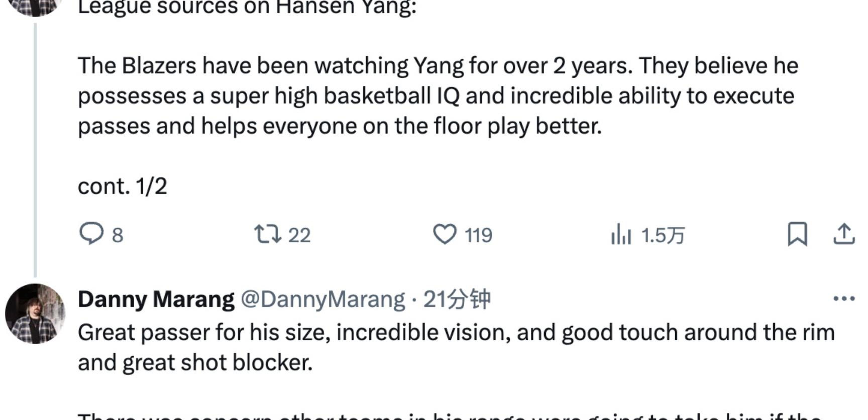Click the retweet arrows icon

267,234
